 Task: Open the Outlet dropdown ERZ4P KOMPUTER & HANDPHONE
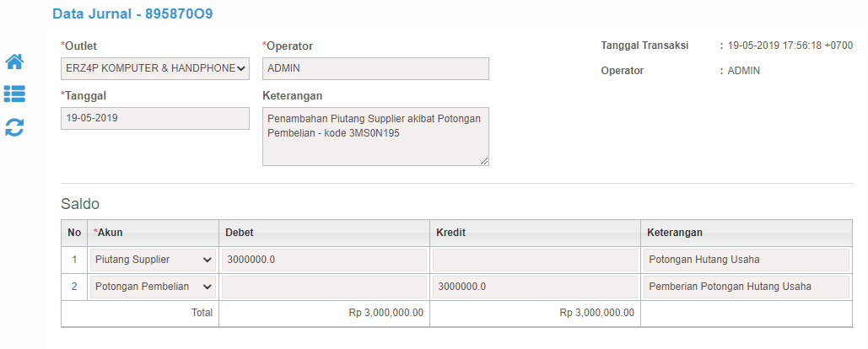(155, 68)
